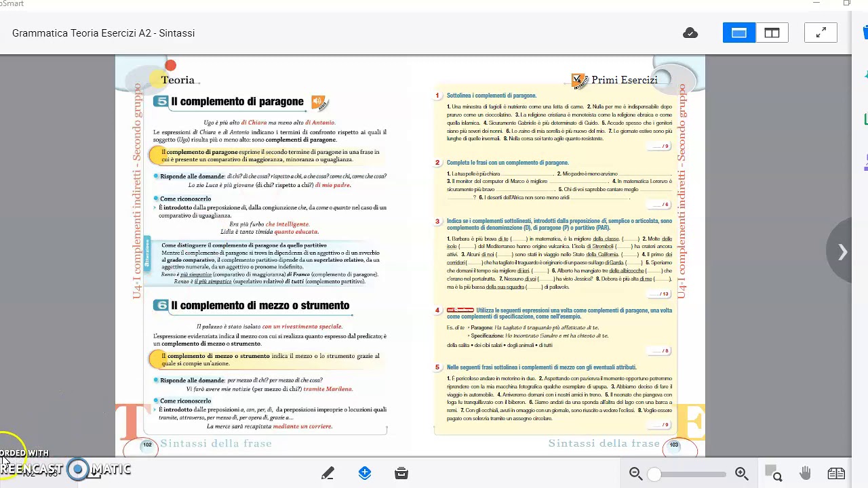Click the section 5 number badge
This screenshot has width=868, height=488.
click(161, 102)
